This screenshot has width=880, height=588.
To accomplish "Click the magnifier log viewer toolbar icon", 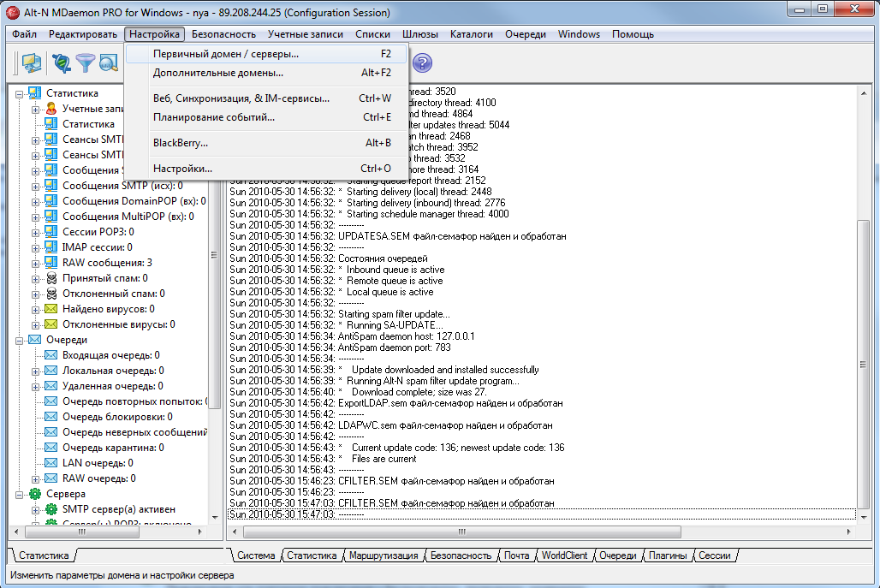I will tap(109, 62).
